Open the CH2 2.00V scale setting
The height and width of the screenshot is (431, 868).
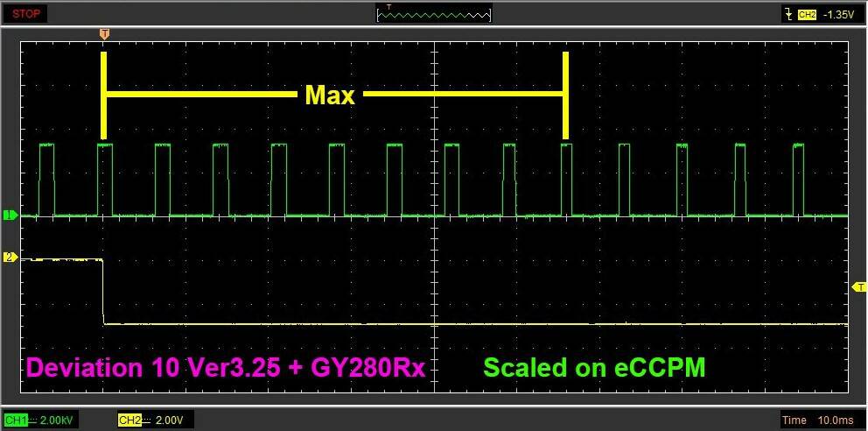coord(156,421)
